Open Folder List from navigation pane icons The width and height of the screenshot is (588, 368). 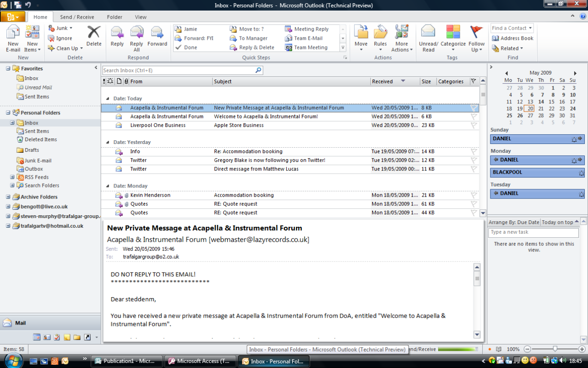tap(77, 337)
